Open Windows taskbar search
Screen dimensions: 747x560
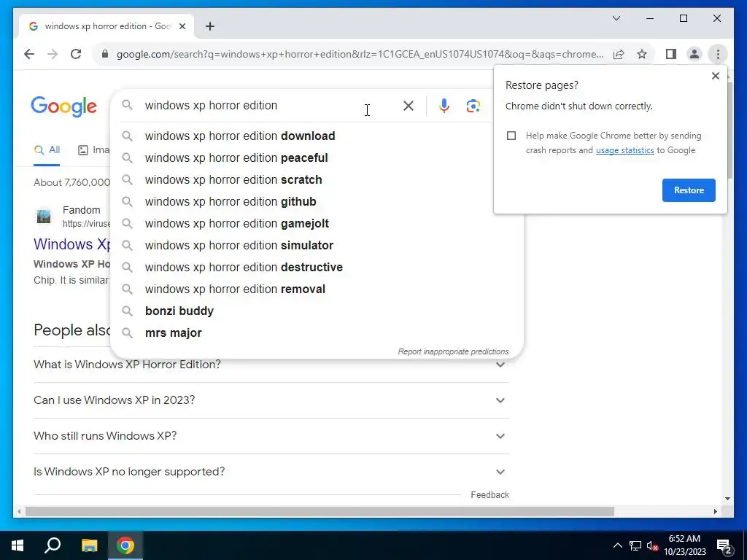click(x=53, y=545)
